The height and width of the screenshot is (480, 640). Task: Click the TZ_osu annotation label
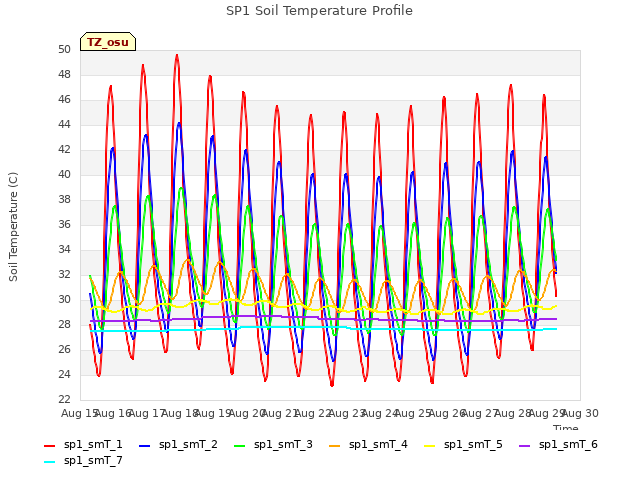pos(108,42)
